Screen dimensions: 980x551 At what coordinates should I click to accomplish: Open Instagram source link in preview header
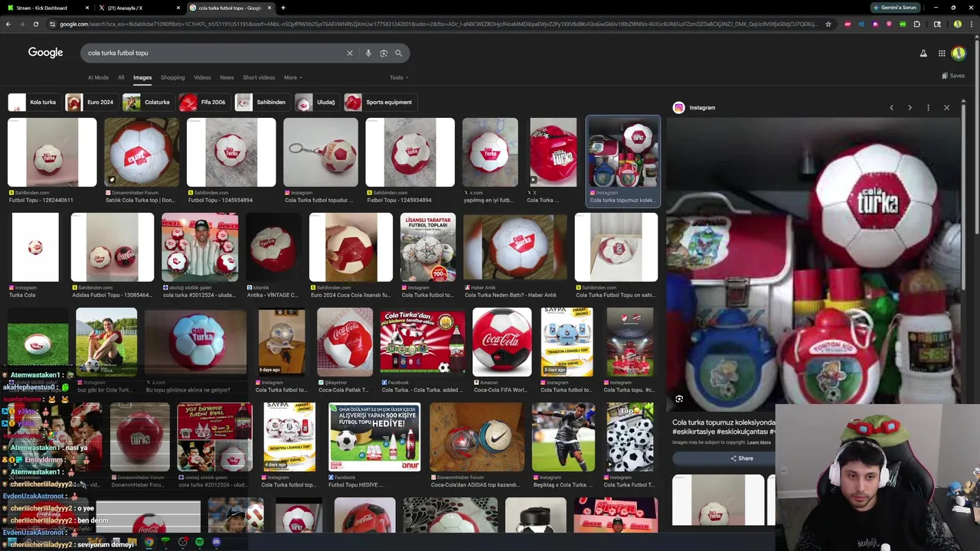694,108
